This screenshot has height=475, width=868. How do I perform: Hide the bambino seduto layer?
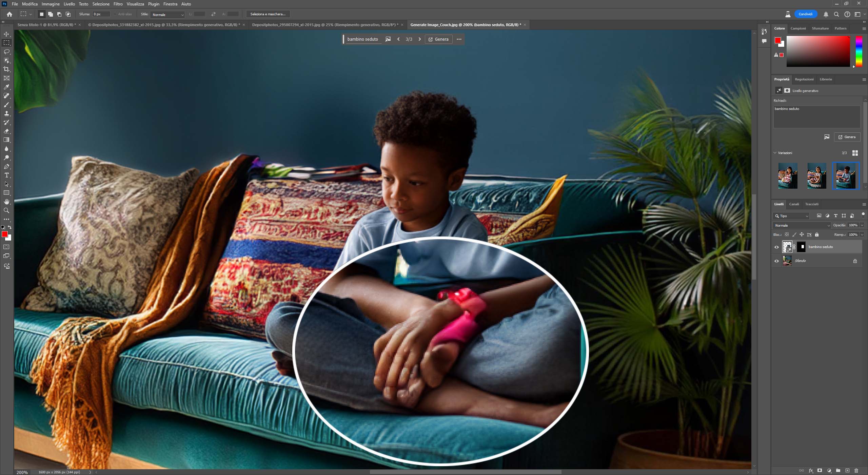click(x=776, y=247)
